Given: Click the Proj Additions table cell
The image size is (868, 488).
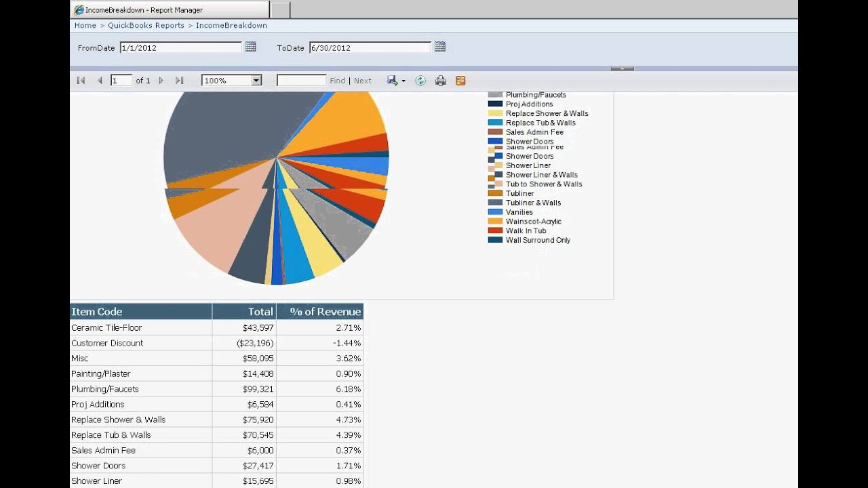Looking at the screenshot, I should [141, 405].
